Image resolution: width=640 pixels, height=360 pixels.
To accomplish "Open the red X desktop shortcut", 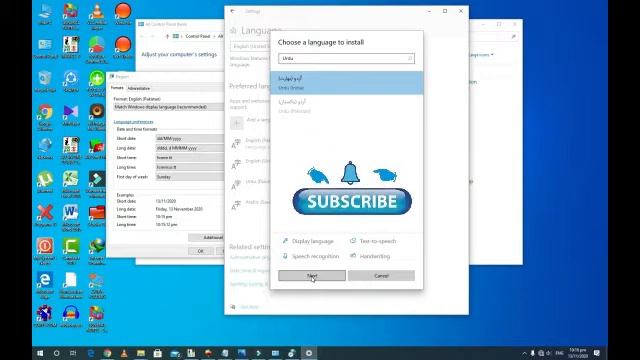I will (x=45, y=216).
